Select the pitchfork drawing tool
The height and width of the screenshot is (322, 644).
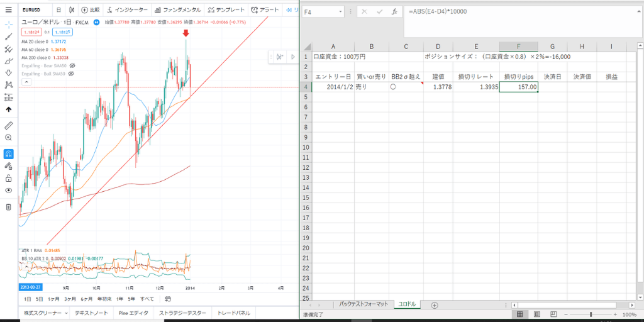click(9, 49)
